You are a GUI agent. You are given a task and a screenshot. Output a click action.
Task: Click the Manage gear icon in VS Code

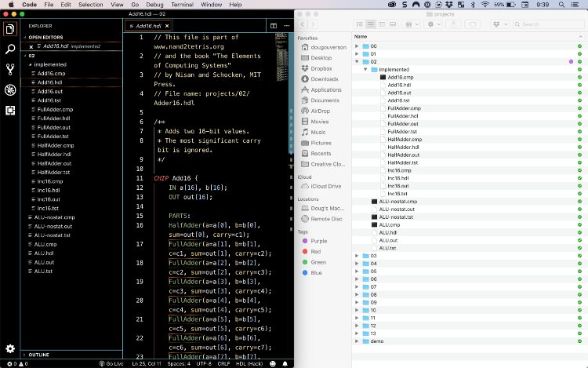coord(10,348)
